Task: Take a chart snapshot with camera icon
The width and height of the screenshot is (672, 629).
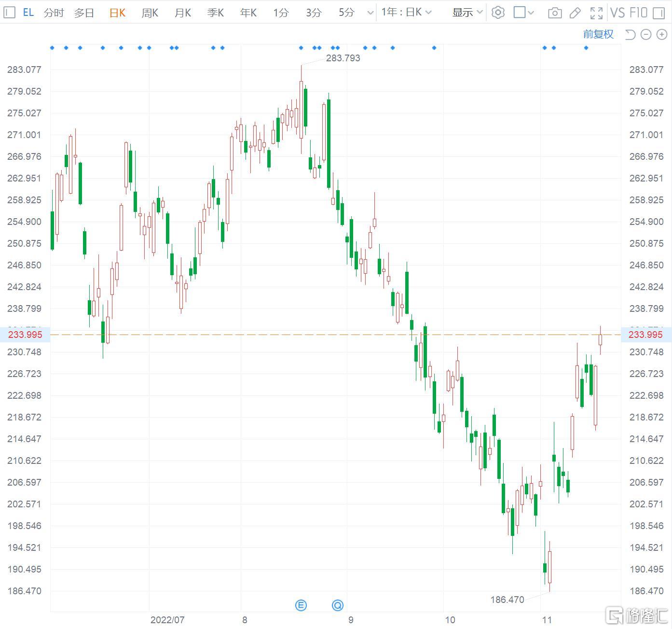Action: click(x=555, y=13)
